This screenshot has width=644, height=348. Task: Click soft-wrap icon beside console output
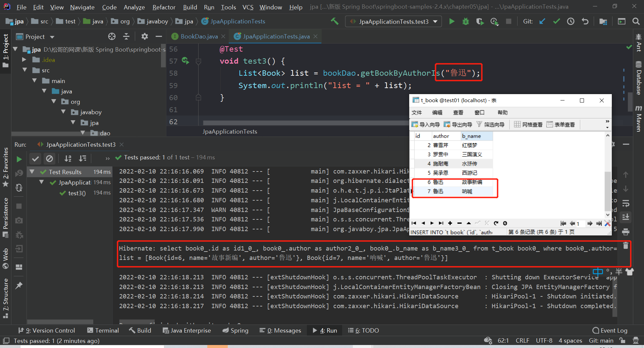[626, 203]
